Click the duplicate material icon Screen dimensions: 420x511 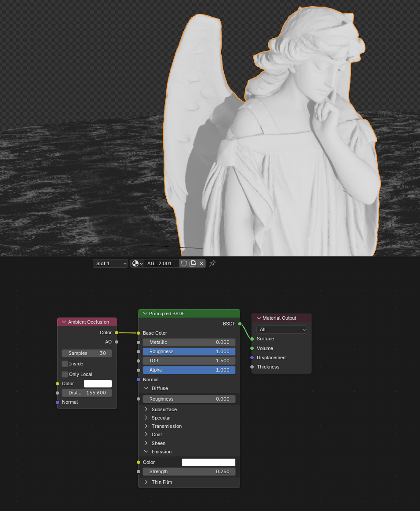click(x=193, y=263)
